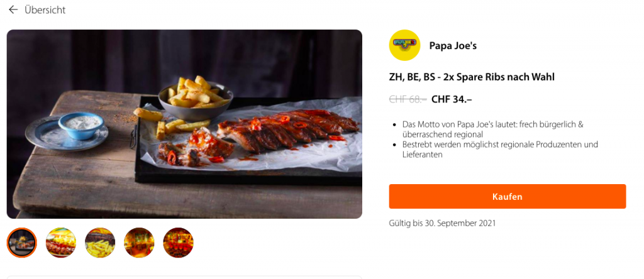Select the fourth thumbnail of restaurant interior
The height and width of the screenshot is (279, 644).
(x=139, y=243)
